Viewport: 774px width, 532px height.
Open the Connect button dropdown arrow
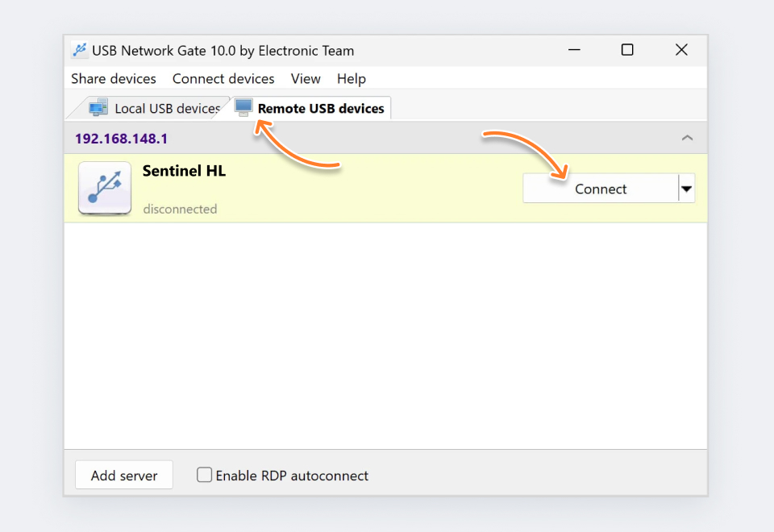[686, 188]
